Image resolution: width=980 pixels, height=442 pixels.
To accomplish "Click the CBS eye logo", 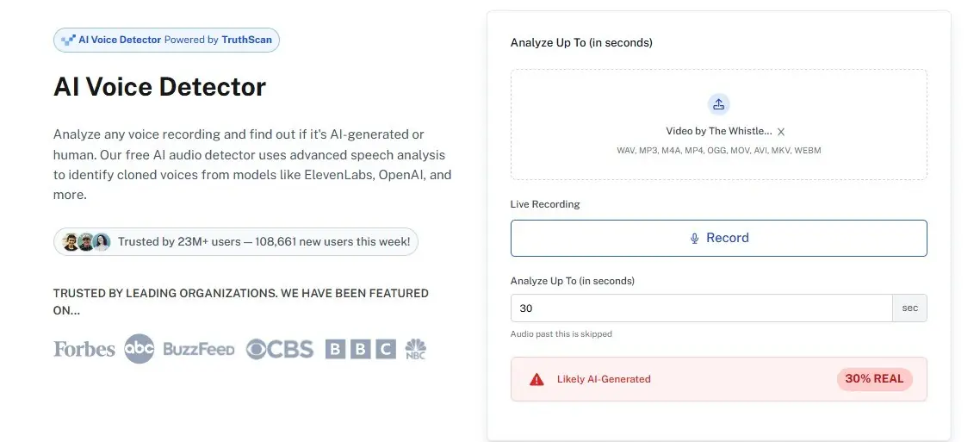I will click(256, 349).
